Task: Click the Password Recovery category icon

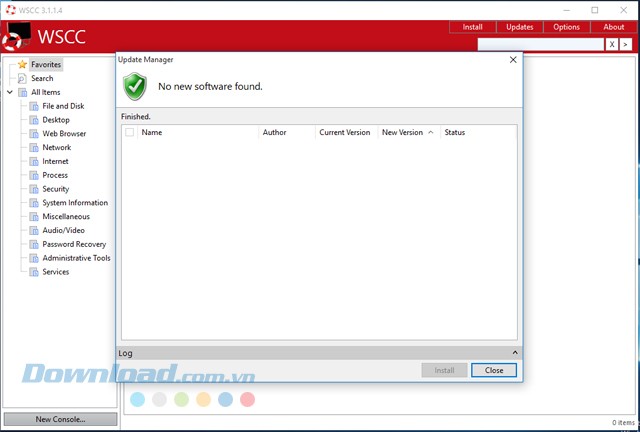Action: pos(34,245)
